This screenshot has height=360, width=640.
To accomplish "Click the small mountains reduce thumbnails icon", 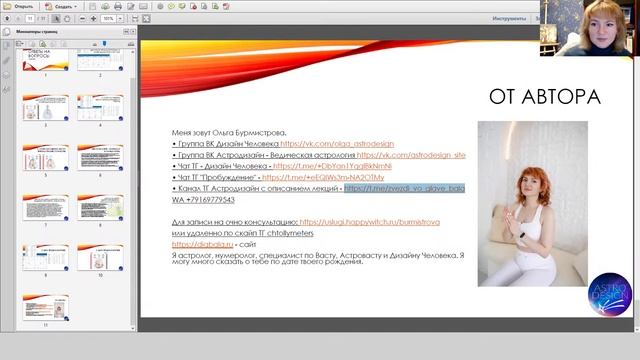I will pos(95,44).
